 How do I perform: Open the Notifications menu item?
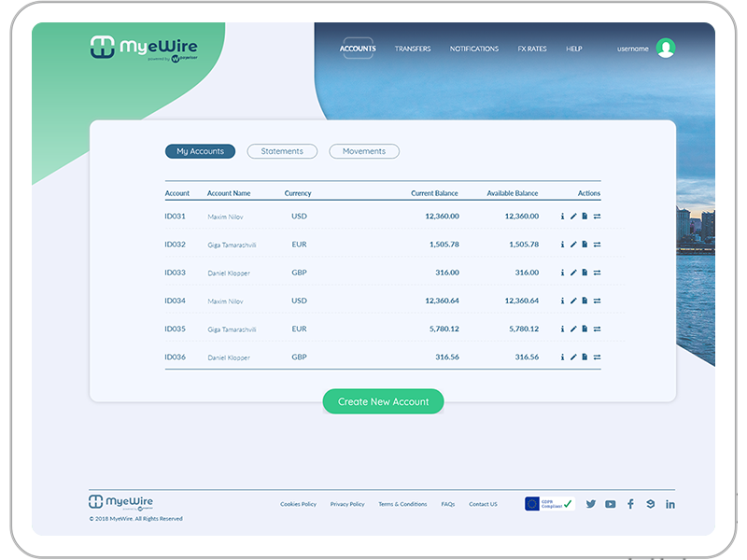click(x=474, y=49)
